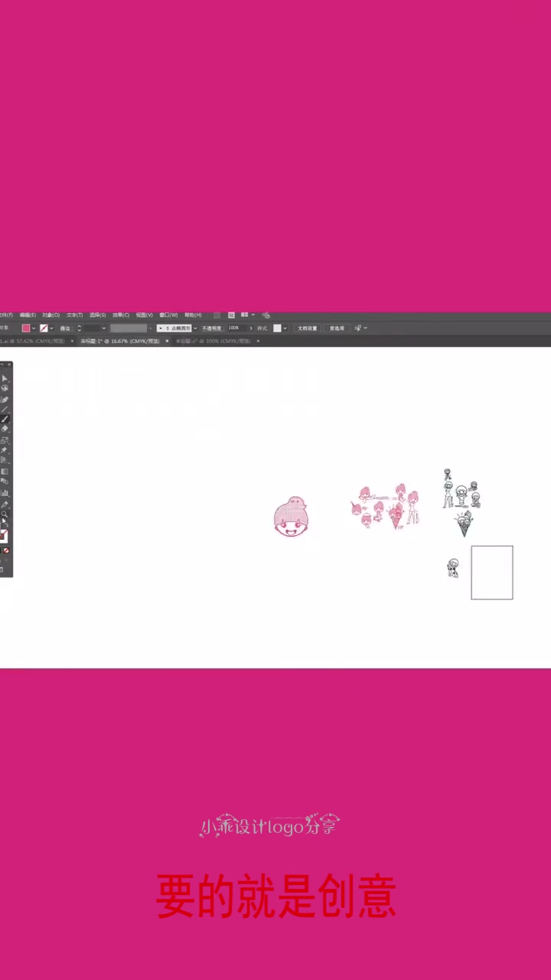Click the 首选项 button
The height and width of the screenshot is (980, 551).
(337, 328)
